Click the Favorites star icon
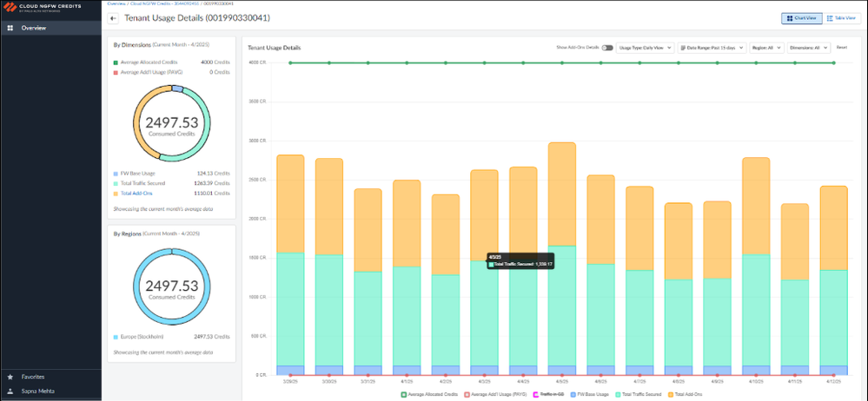The width and height of the screenshot is (868, 401). point(10,377)
